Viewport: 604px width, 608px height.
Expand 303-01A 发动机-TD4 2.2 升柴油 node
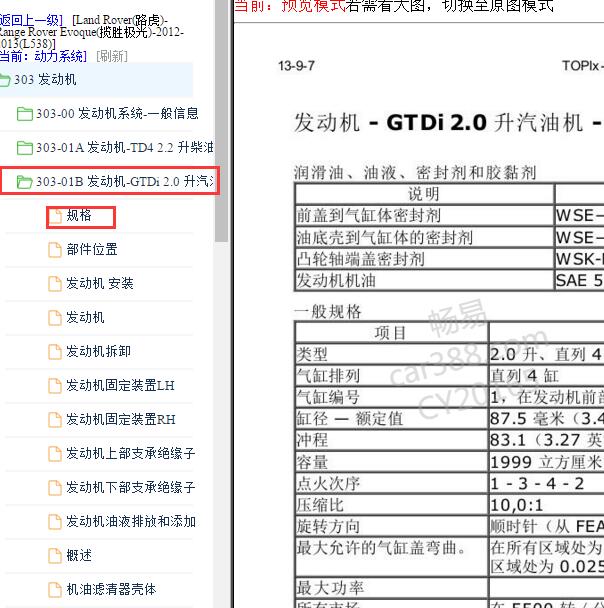124,147
